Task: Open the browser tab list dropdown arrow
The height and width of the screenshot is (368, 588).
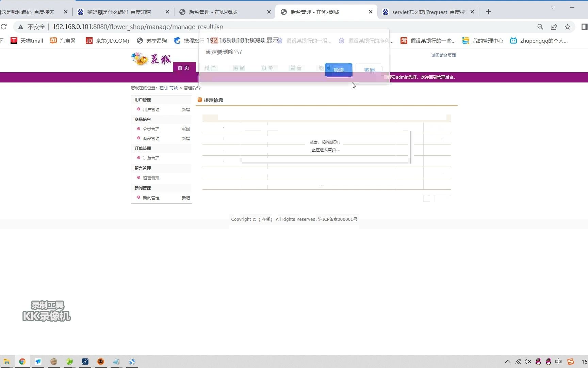Action: point(553,7)
